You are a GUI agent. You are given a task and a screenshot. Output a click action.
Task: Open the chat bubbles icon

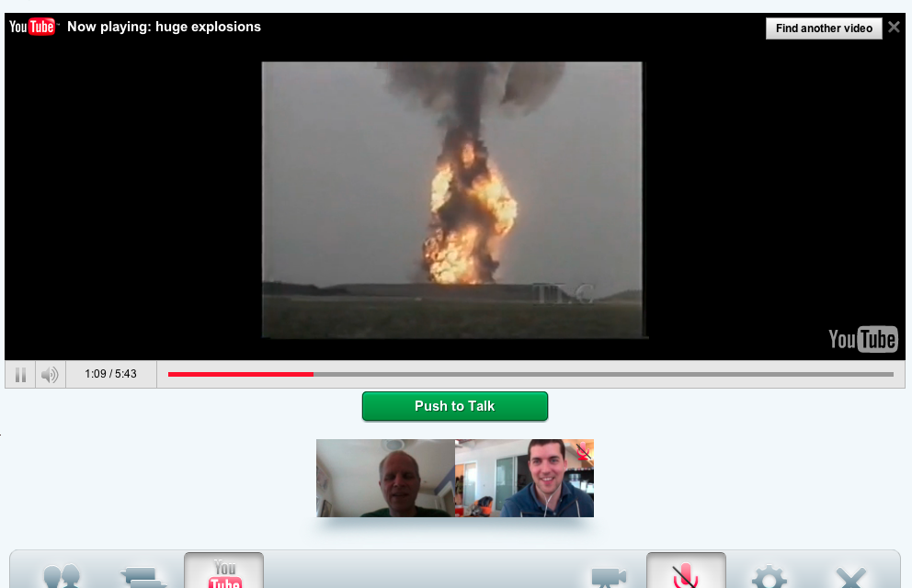coord(143,577)
